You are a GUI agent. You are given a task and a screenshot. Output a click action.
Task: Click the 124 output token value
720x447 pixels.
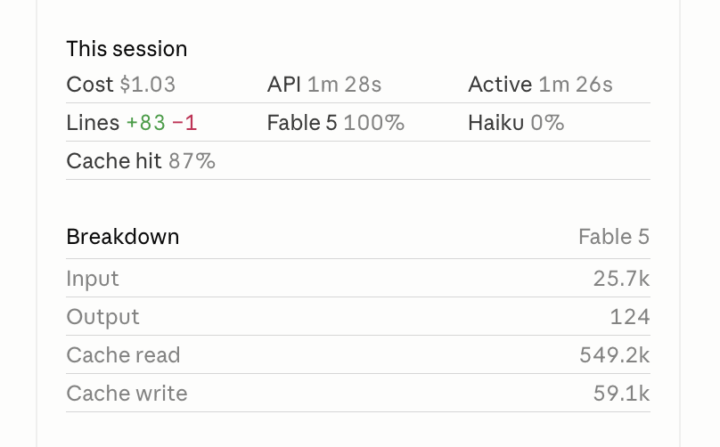(630, 317)
